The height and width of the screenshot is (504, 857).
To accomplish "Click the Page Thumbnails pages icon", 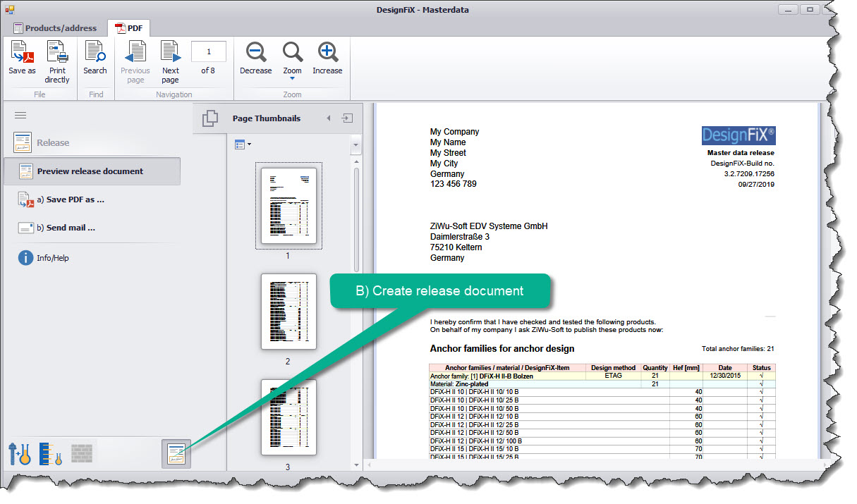I will tap(210, 118).
